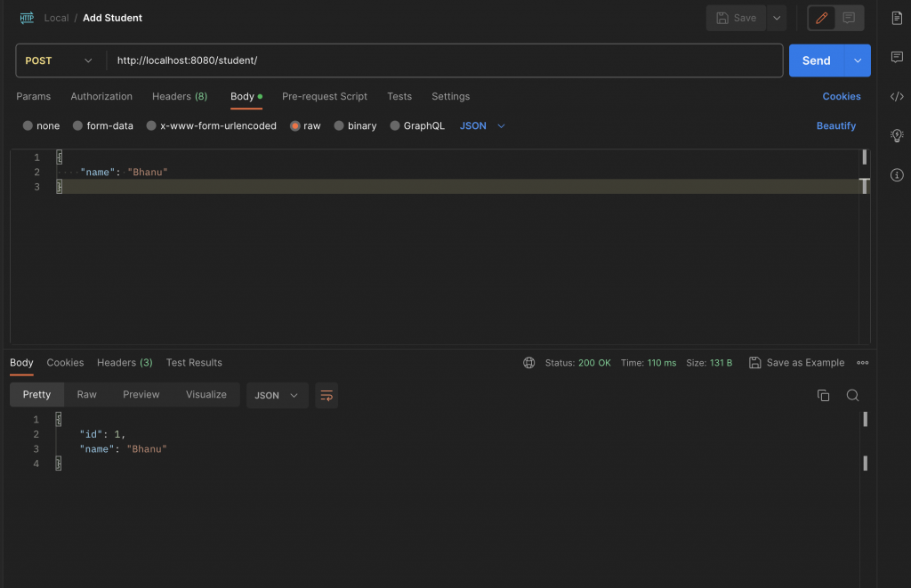Open the Documentation icon in right sidebar
Image resolution: width=911 pixels, height=588 pixels.
897,18
